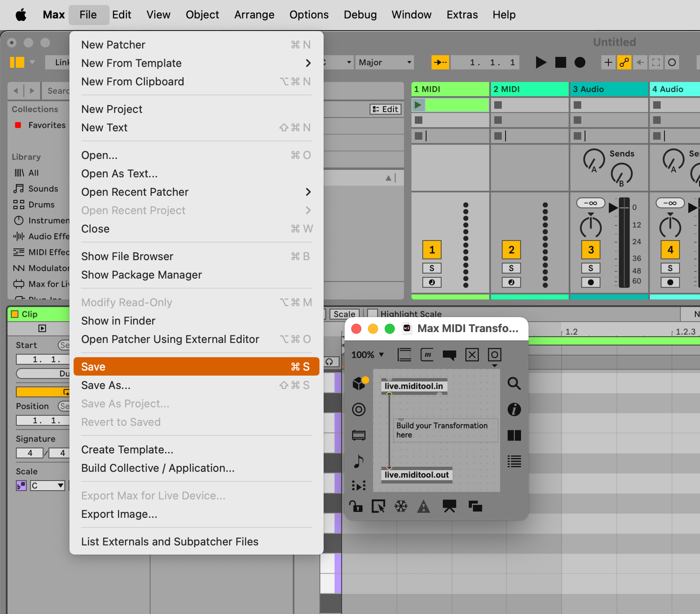The image size is (700, 614).
Task: Click the magnifier search icon in Max patcher
Action: pyautogui.click(x=514, y=383)
